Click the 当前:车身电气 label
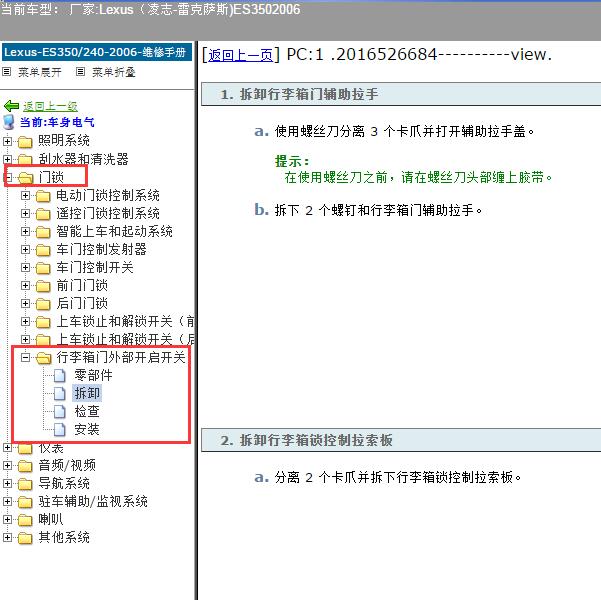 (57, 122)
